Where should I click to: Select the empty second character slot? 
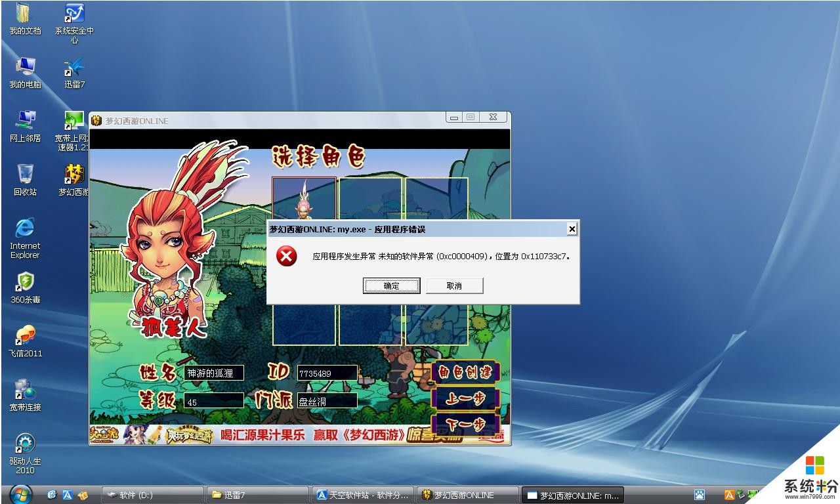pyautogui.click(x=370, y=199)
